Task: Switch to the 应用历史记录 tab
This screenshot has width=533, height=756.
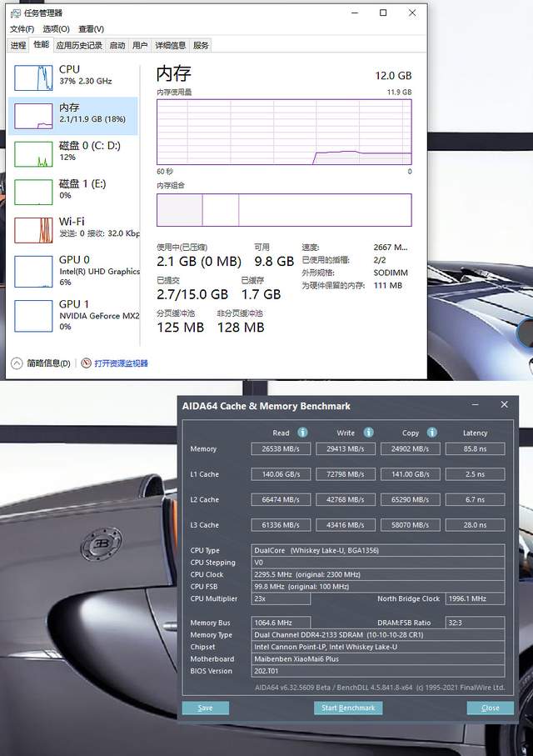Action: 79,45
